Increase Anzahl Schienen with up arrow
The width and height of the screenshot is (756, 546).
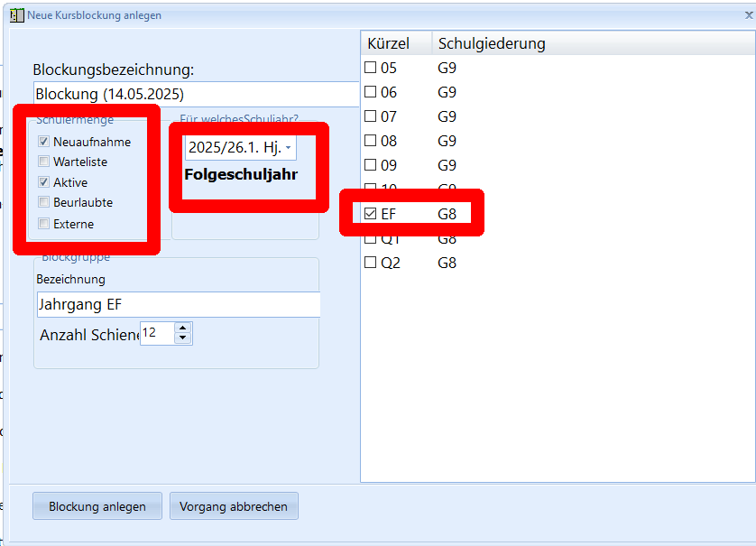click(183, 328)
